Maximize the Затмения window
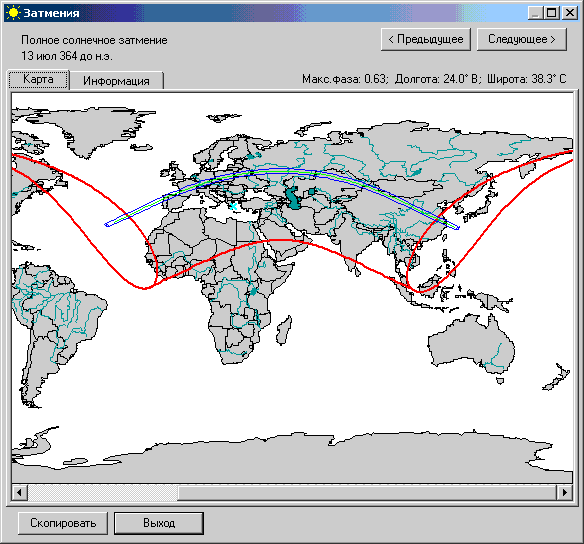Screen dimensions: 584x544 [551, 13]
